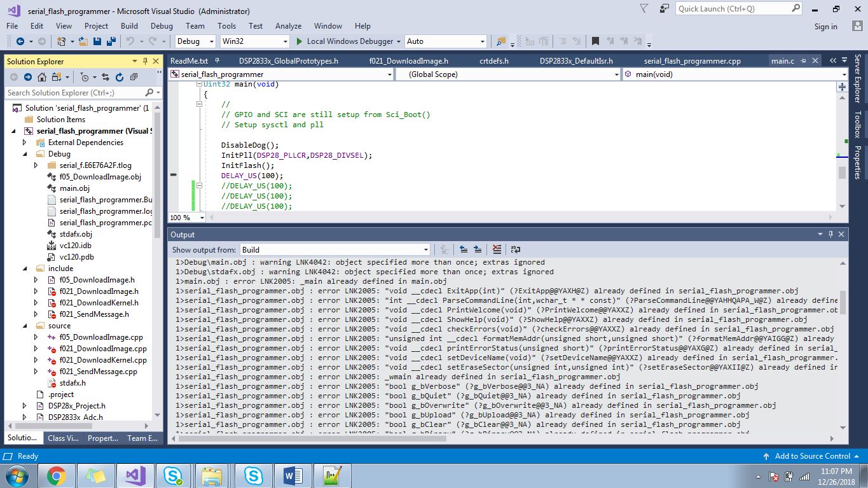This screenshot has width=868, height=488.
Task: Switch to the serial_flash_programmer.cpp tab
Action: tap(692, 61)
